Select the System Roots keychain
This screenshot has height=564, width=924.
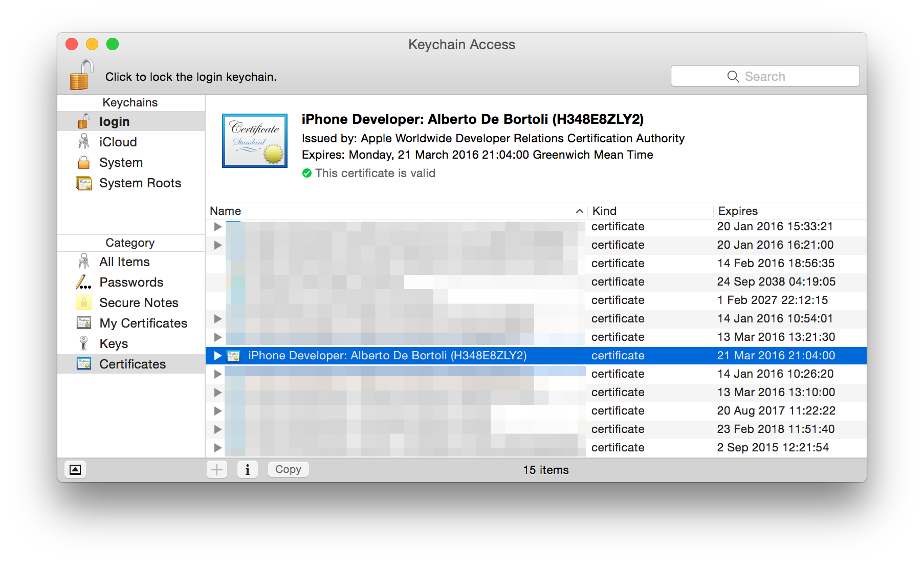[x=140, y=183]
